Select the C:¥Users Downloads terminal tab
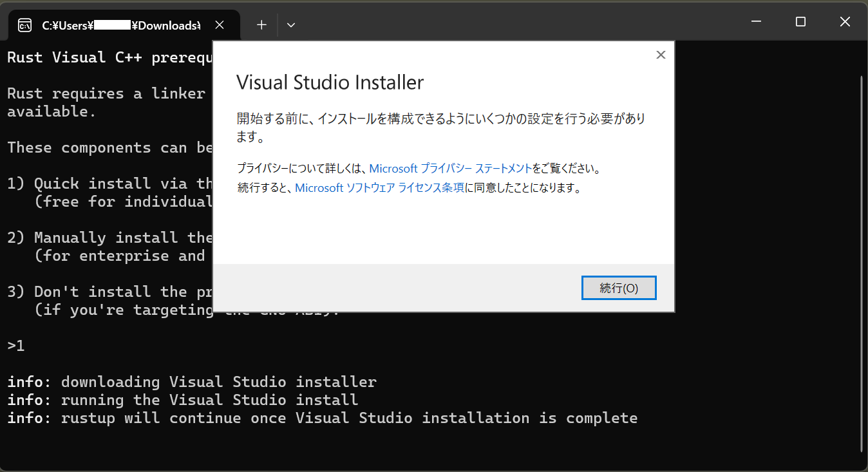This screenshot has width=868, height=472. coord(124,25)
